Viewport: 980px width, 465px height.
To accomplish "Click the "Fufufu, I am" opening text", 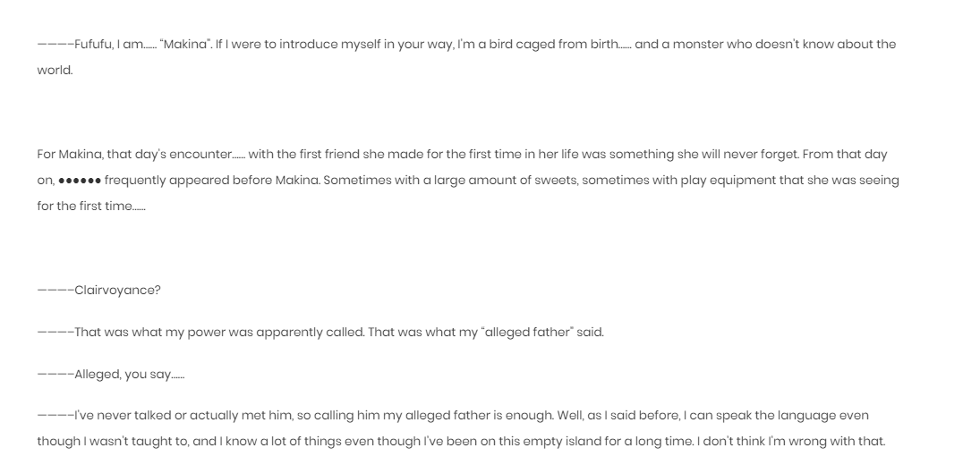I will point(109,45).
